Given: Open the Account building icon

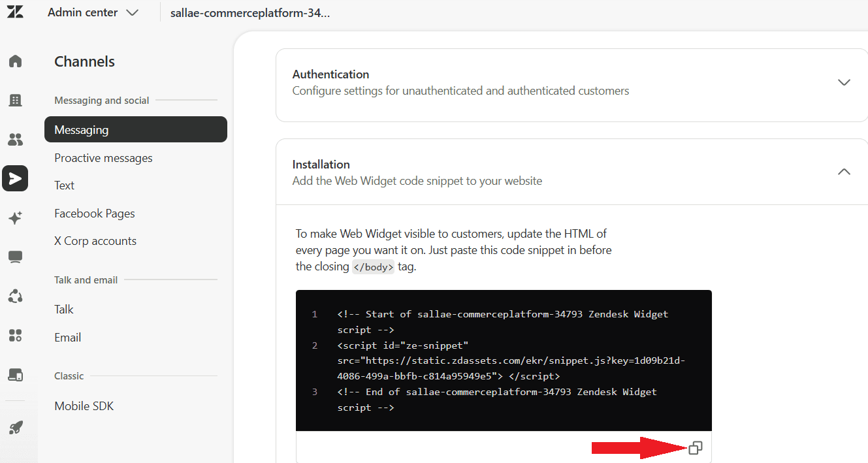Looking at the screenshot, I should pyautogui.click(x=15, y=100).
